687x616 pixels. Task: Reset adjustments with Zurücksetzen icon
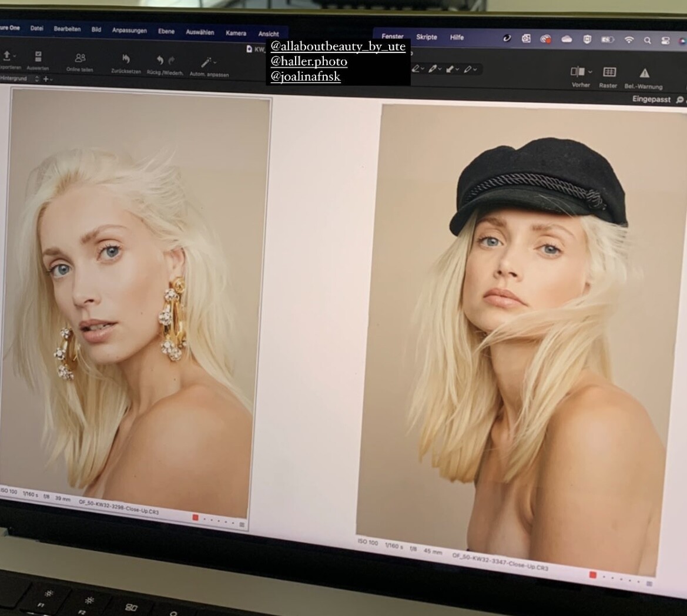126,59
